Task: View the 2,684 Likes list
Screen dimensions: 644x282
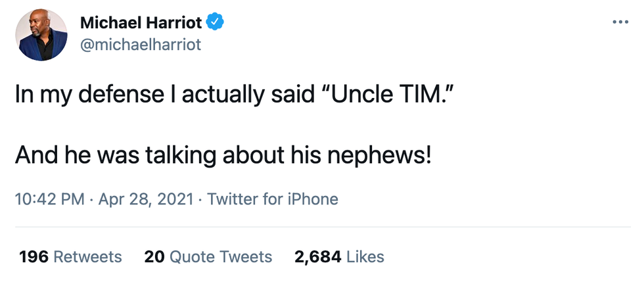Action: (x=339, y=256)
